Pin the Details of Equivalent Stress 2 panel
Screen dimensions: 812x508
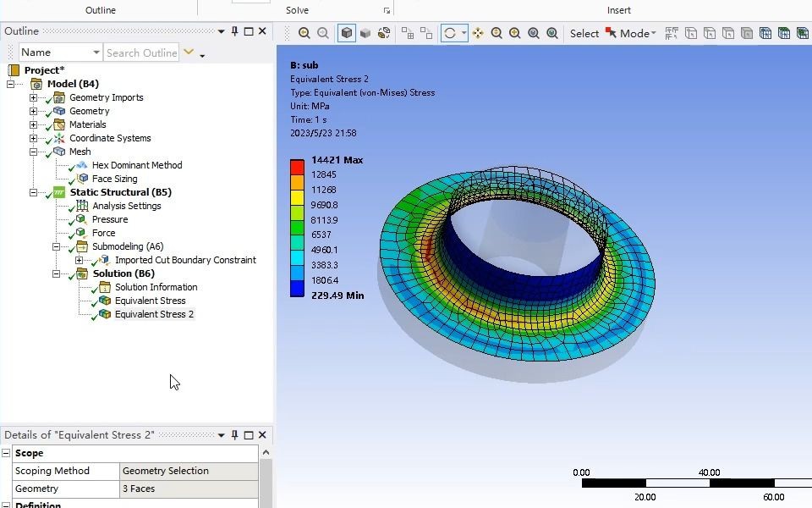[x=235, y=436]
